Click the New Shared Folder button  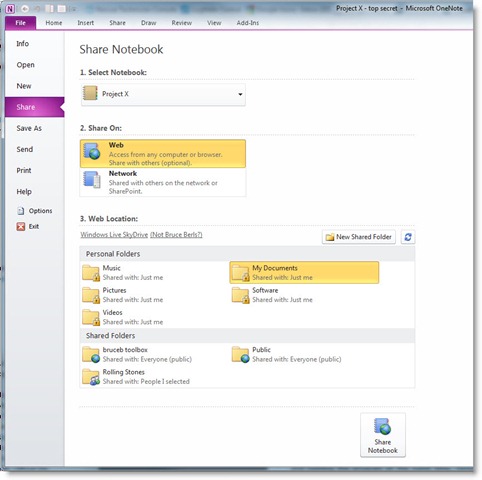pos(359,237)
